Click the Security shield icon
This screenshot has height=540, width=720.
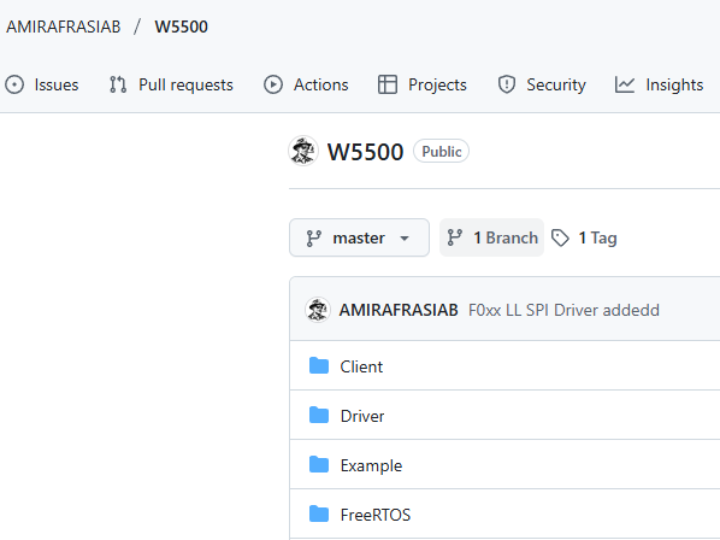(x=507, y=85)
